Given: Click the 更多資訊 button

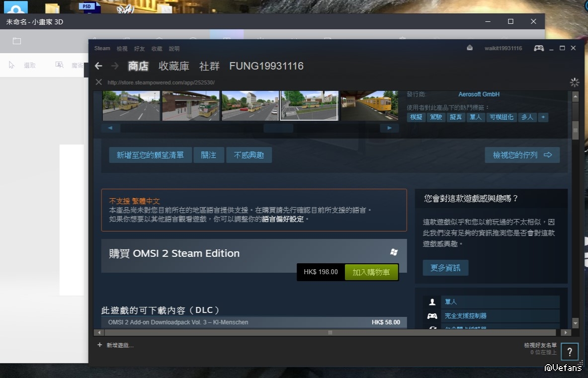Looking at the screenshot, I should coord(445,268).
